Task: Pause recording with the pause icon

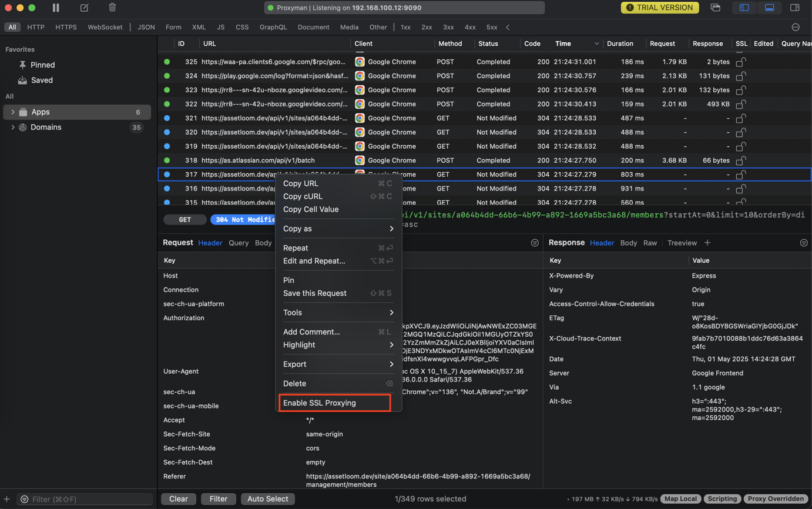Action: pyautogui.click(x=56, y=8)
